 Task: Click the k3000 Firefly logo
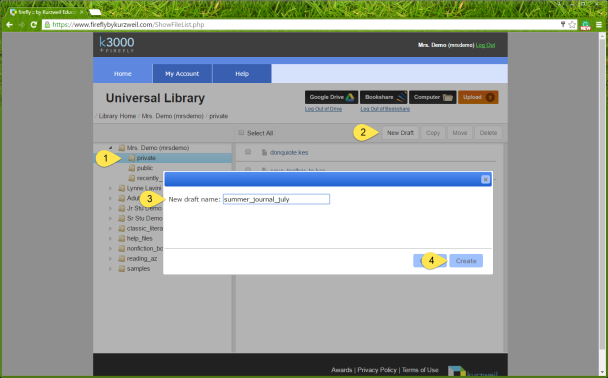click(117, 45)
